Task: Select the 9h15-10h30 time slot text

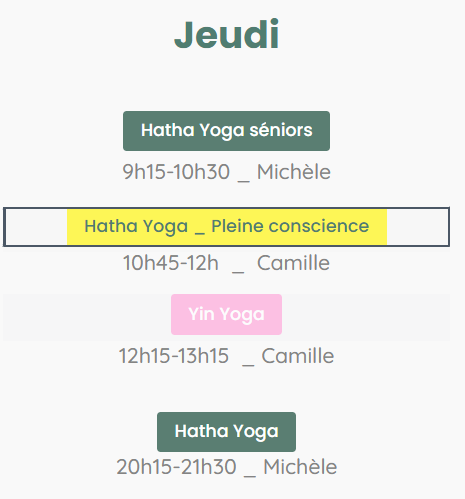Action: click(x=176, y=172)
